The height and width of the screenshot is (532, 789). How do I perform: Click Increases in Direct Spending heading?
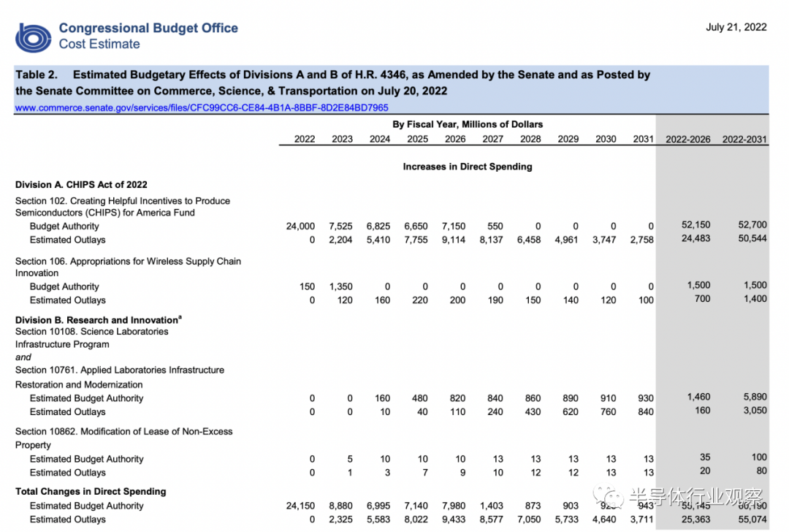coord(468,167)
